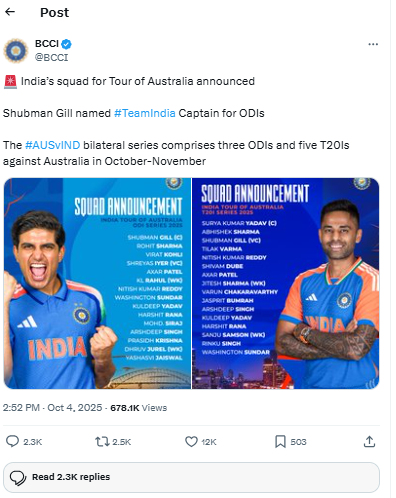Screen dimensions: 396x498
Task: Open the three-dots more options menu
Action: [x=373, y=44]
